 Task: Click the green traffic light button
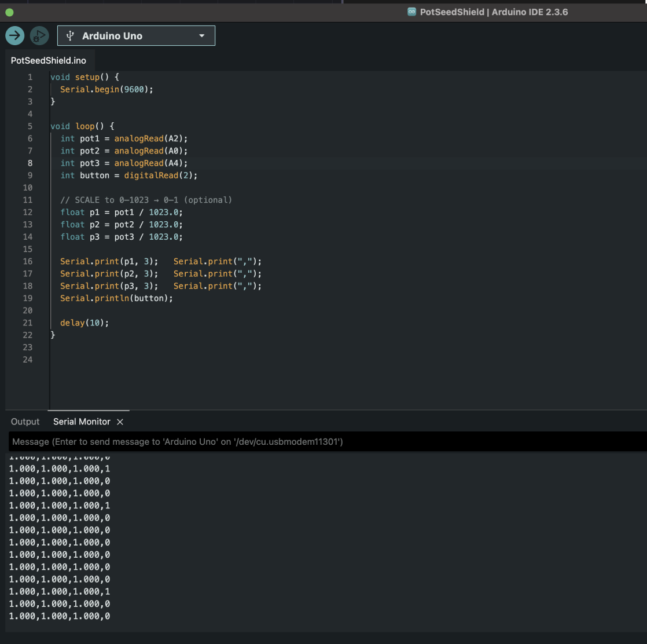point(9,12)
